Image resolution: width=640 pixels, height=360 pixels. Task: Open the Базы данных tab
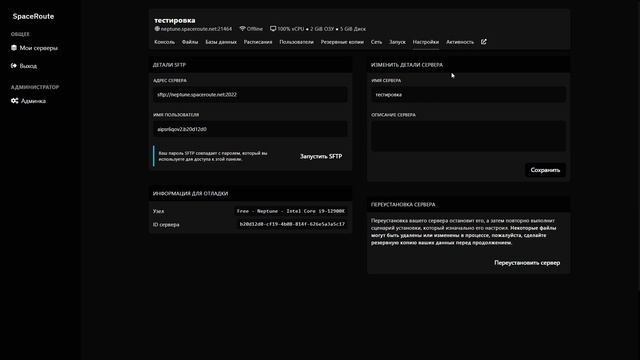pos(221,42)
